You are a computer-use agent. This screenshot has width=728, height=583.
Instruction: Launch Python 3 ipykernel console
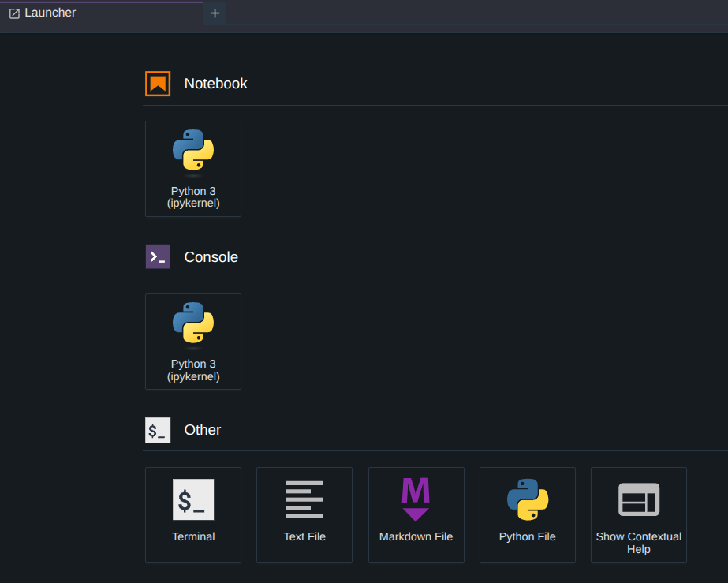click(193, 342)
